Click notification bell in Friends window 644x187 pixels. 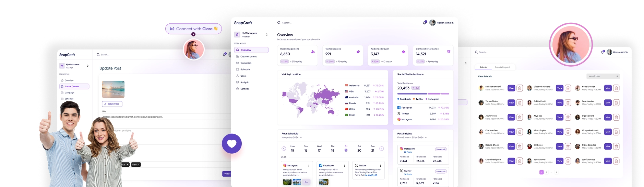click(603, 52)
